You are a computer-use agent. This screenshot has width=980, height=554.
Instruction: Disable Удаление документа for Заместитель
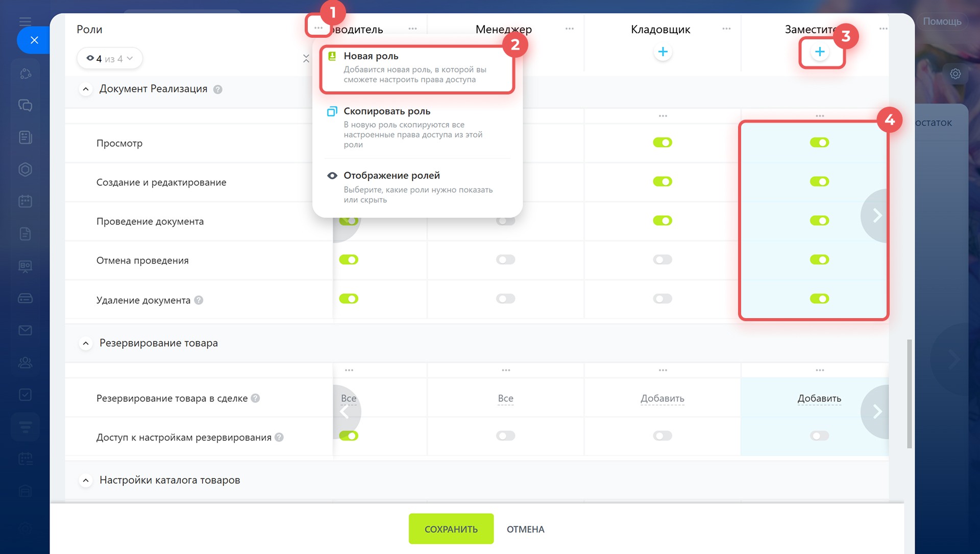tap(819, 299)
